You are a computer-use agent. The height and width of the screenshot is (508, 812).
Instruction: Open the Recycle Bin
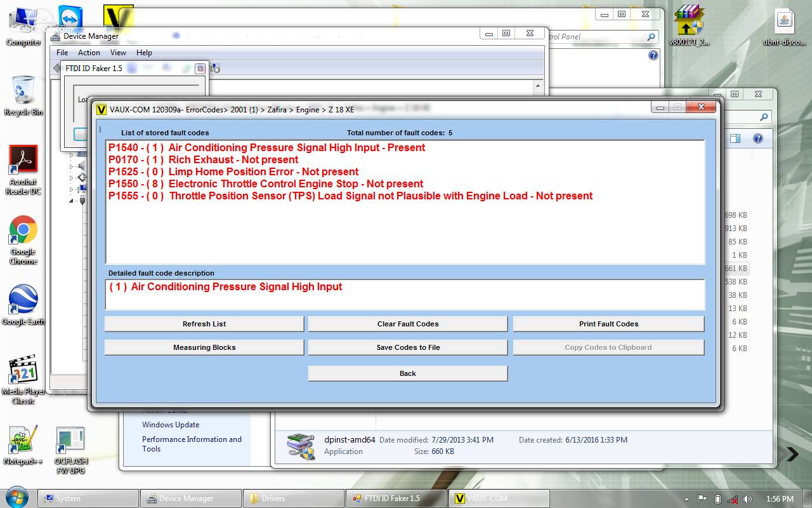(x=23, y=95)
